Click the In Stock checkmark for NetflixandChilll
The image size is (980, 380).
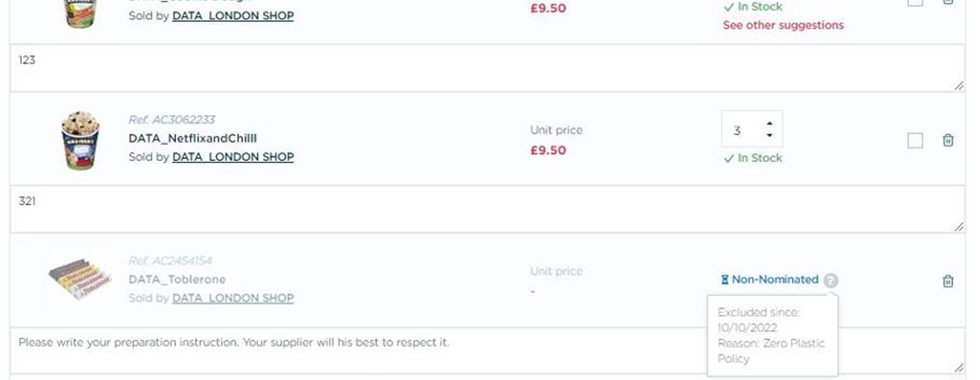(728, 159)
